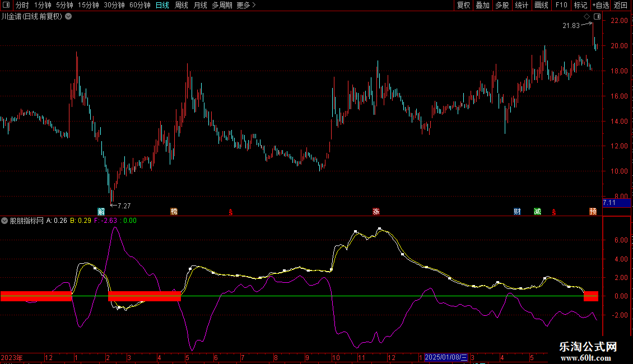Click the cyan 解 event marker icon

point(101,212)
